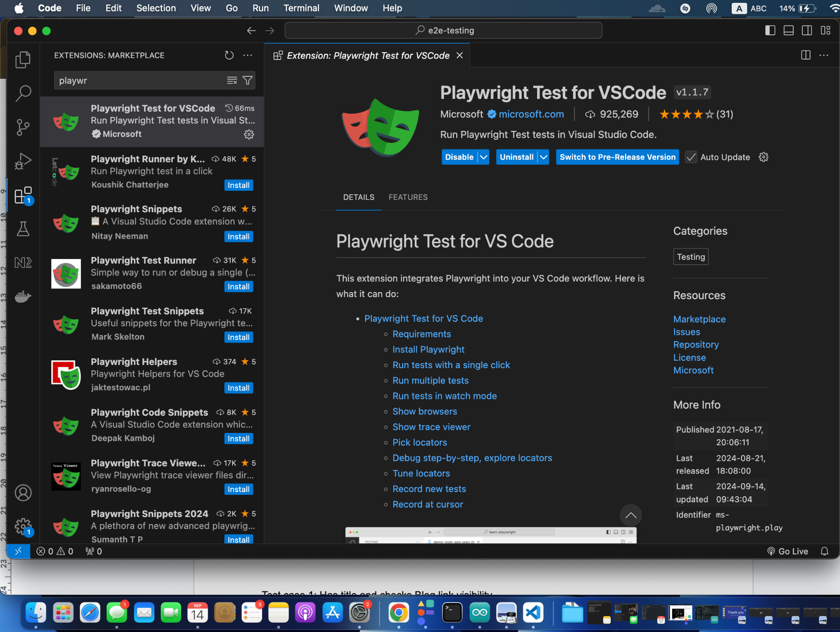This screenshot has height=632, width=840.
Task: Select the Search icon in the activity bar
Action: click(23, 93)
